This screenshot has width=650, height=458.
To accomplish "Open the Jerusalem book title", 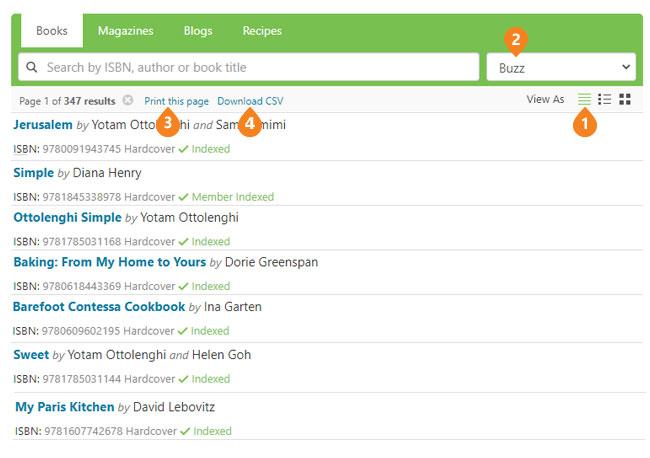I will click(x=43, y=125).
